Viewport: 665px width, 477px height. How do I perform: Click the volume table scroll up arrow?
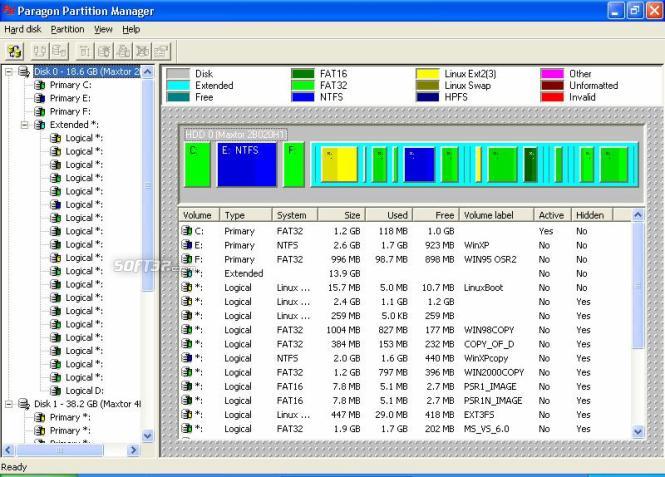(638, 215)
